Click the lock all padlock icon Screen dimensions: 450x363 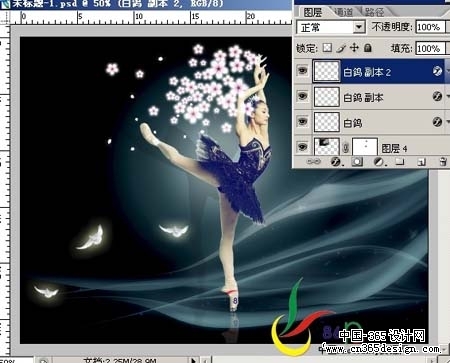(x=368, y=48)
